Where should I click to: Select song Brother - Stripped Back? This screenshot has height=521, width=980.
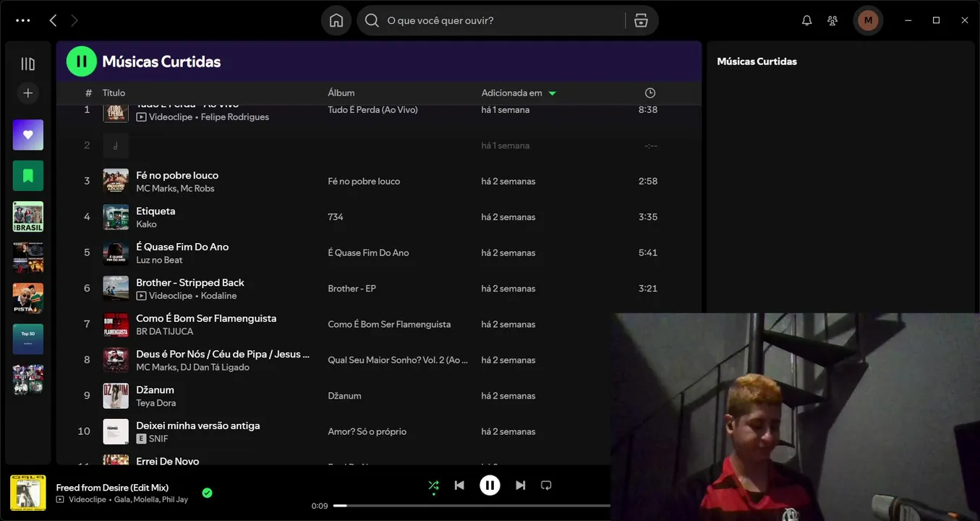(x=190, y=282)
